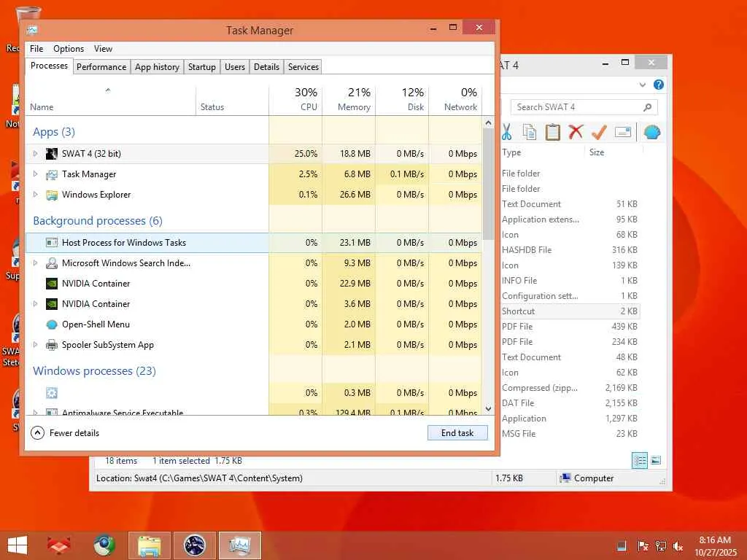Collapse to Fewer details
This screenshot has height=560, width=747.
(65, 433)
